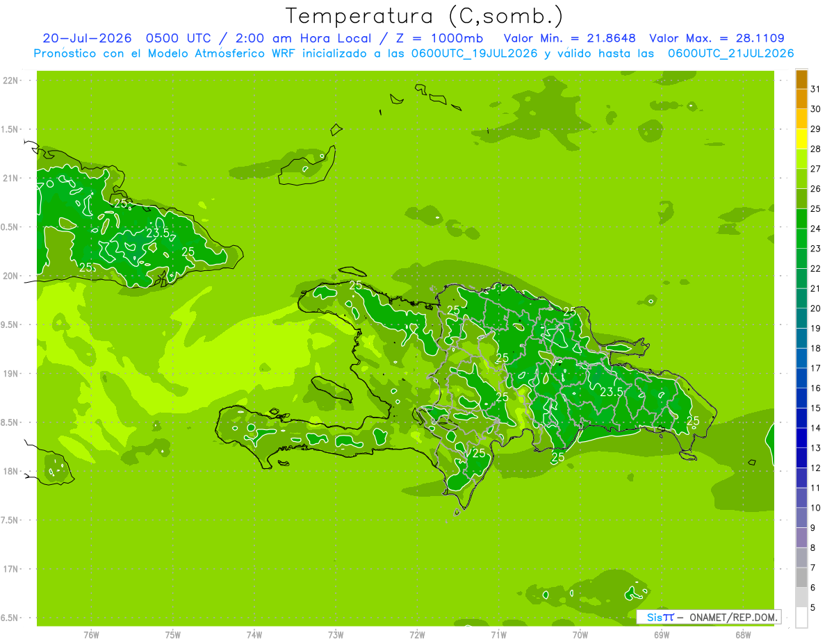The image size is (834, 644).
Task: Select the '73W' longitude label
Action: point(336,635)
